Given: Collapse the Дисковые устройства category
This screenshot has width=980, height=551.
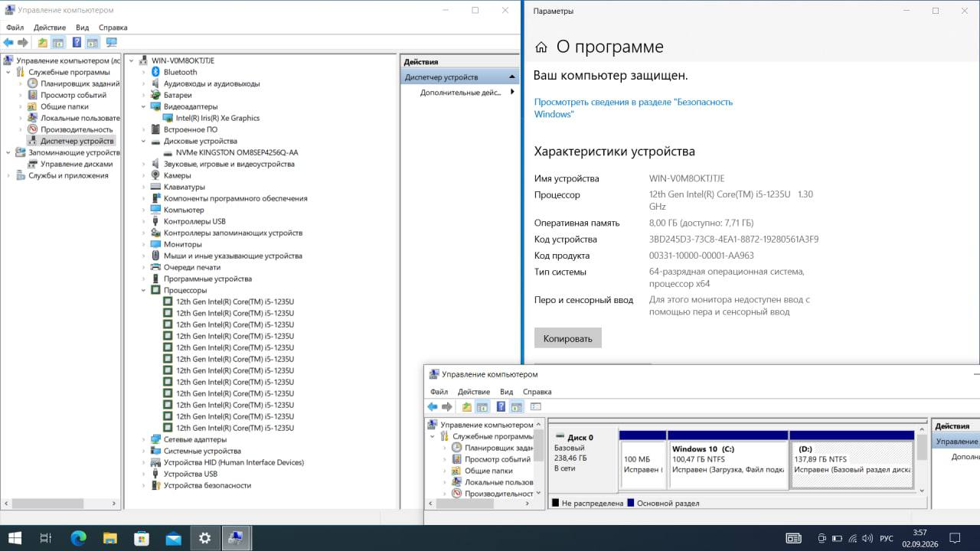Looking at the screenshot, I should pos(144,141).
